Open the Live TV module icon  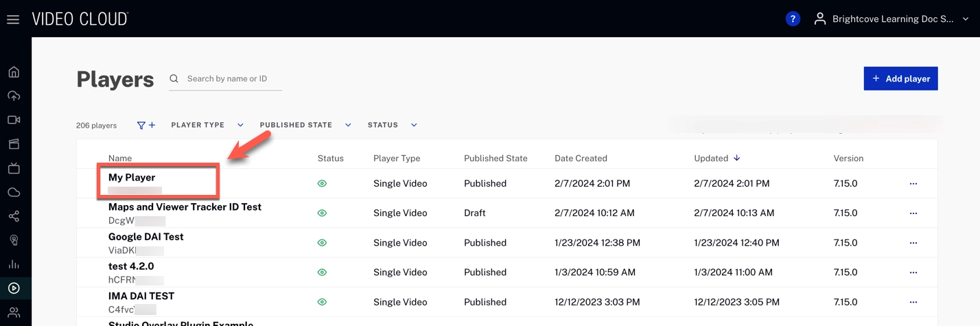[14, 168]
